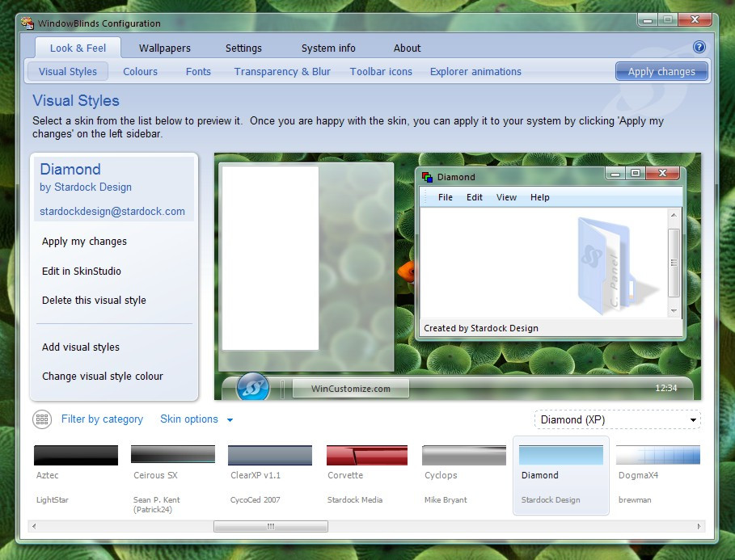
Task: Open the Settings tab
Action: pos(243,48)
